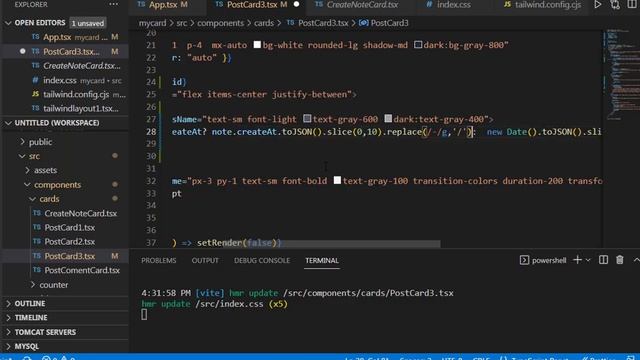Screen dimensions: 640x360
Task: Open App.tsx editor tab
Action: point(162,5)
